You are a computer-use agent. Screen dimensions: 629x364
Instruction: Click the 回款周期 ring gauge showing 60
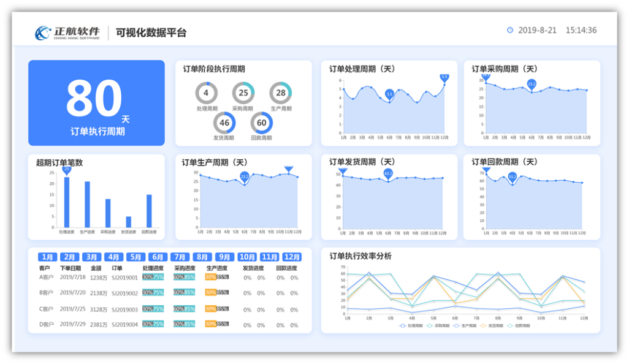tap(262, 123)
